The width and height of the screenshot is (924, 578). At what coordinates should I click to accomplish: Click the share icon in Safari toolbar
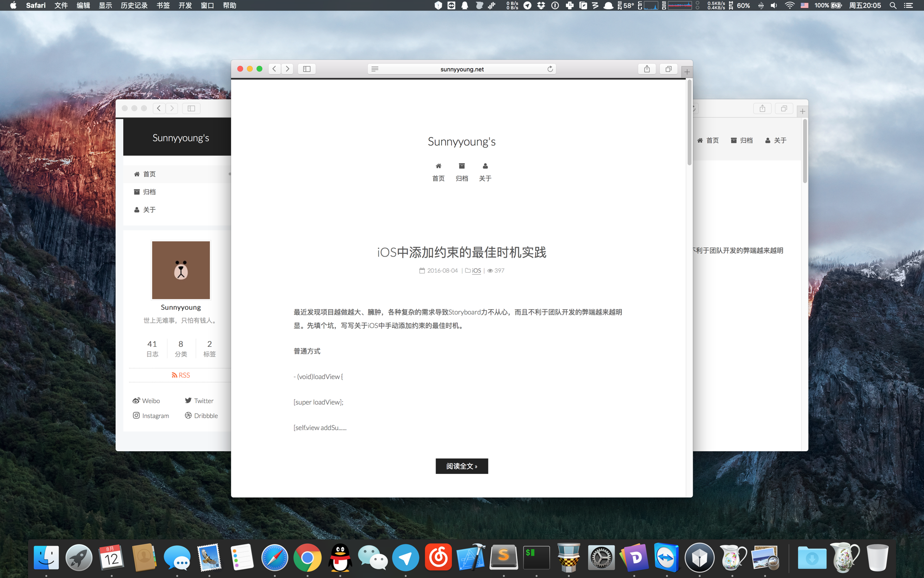647,68
